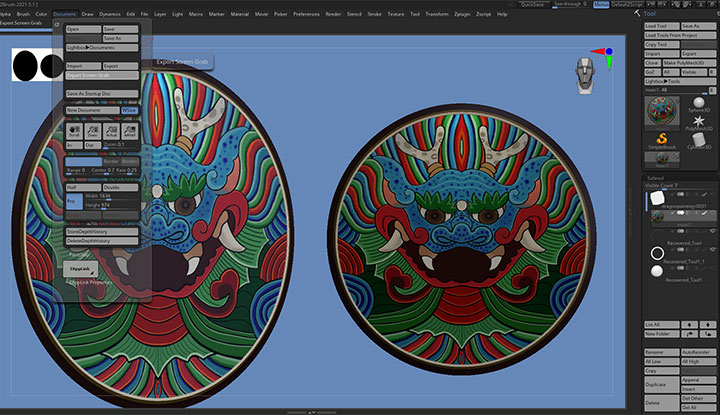Image resolution: width=720 pixels, height=415 pixels.
Task: Click the camera head orientation gizmo
Action: pos(585,75)
